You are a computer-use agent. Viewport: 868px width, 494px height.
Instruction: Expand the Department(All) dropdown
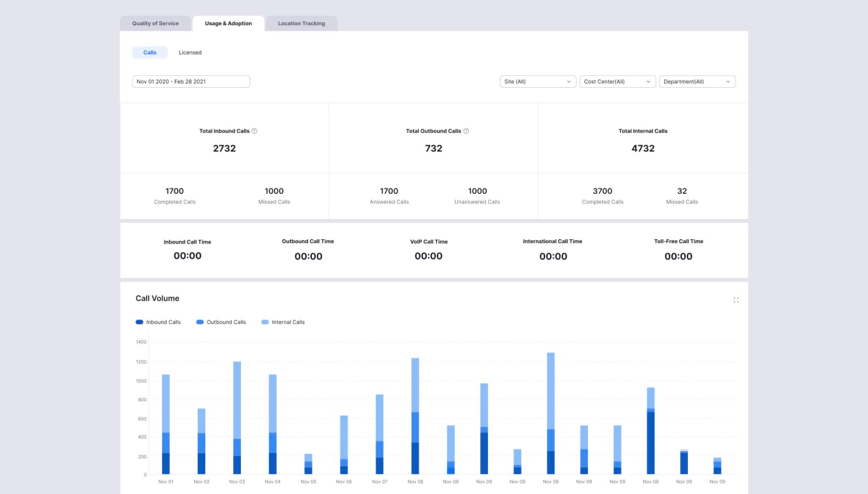(x=697, y=82)
